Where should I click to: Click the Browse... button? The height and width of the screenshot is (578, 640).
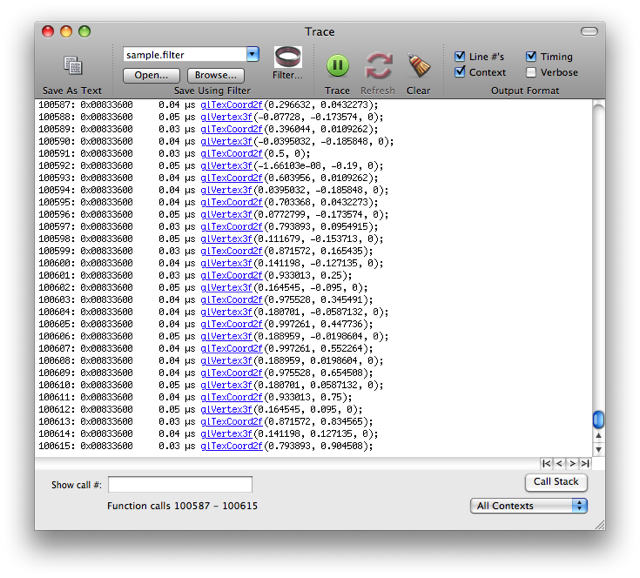tap(215, 75)
